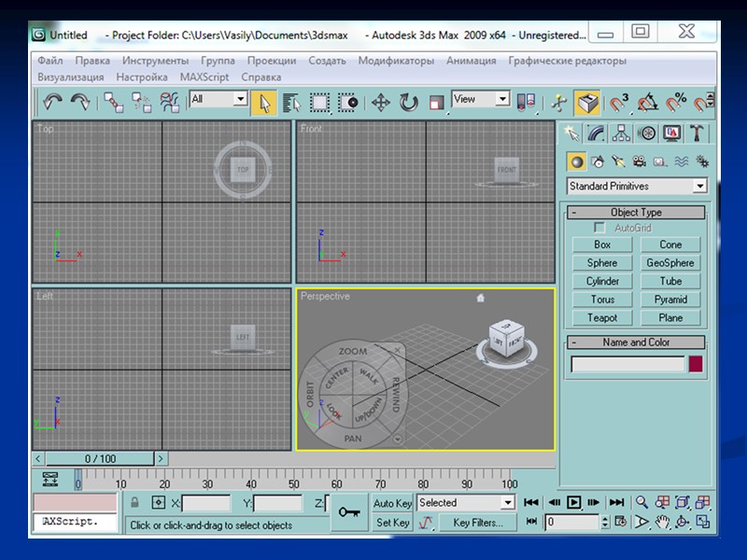The height and width of the screenshot is (560, 747).
Task: Click the Set Keys key icon button
Action: 349,512
